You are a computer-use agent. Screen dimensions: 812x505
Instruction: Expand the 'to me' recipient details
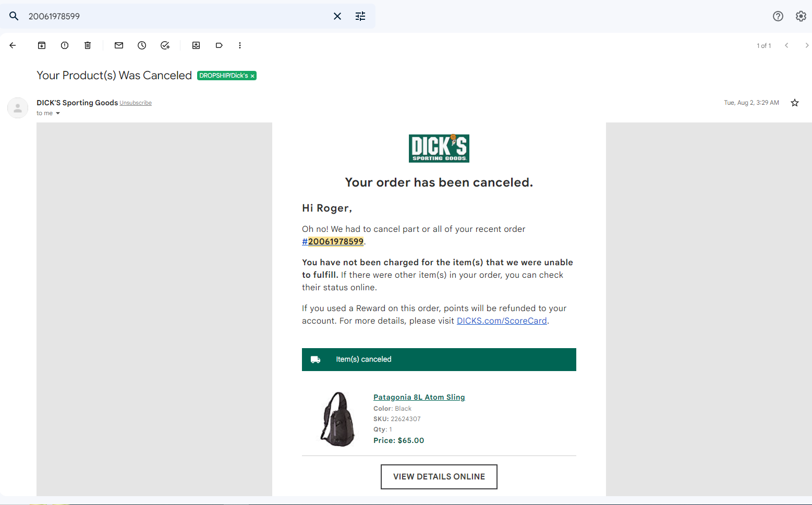[x=58, y=113]
